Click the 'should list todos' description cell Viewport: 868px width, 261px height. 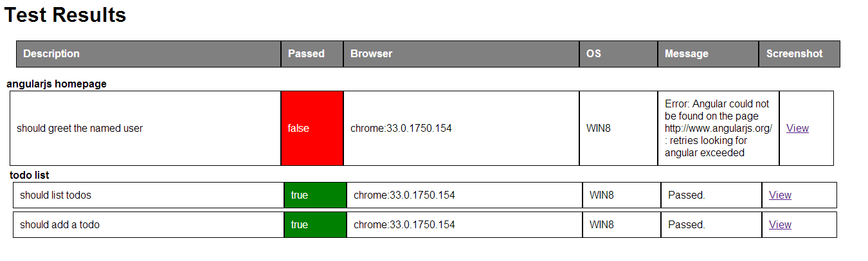(x=60, y=195)
